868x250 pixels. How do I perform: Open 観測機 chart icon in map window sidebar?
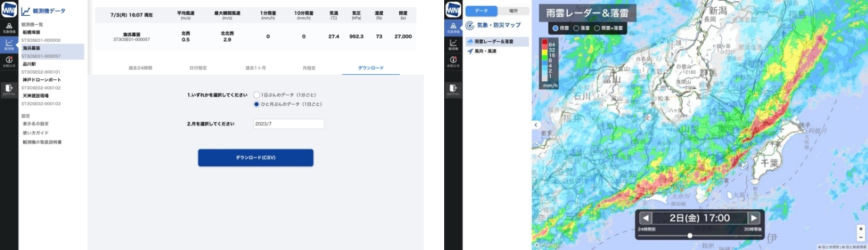[453, 44]
